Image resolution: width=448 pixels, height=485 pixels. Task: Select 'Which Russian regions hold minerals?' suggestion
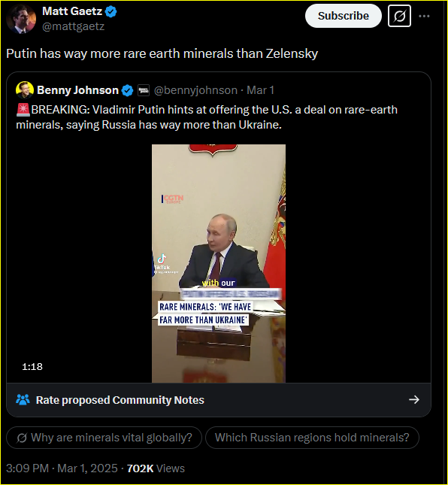[312, 438]
